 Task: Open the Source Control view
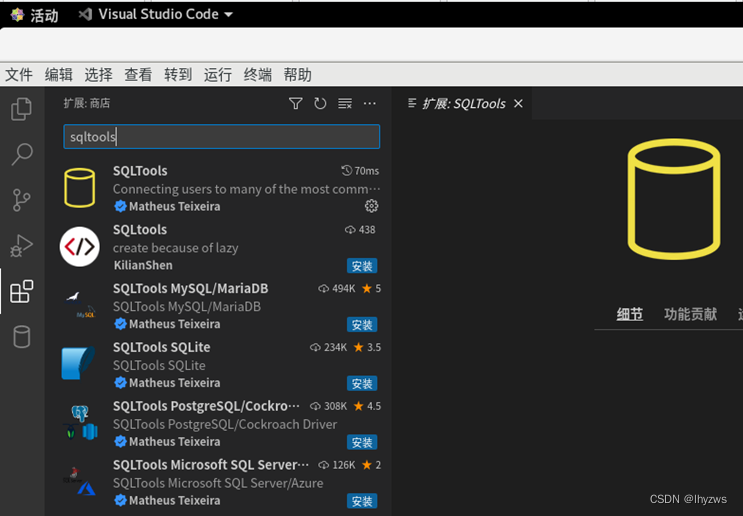[x=21, y=200]
